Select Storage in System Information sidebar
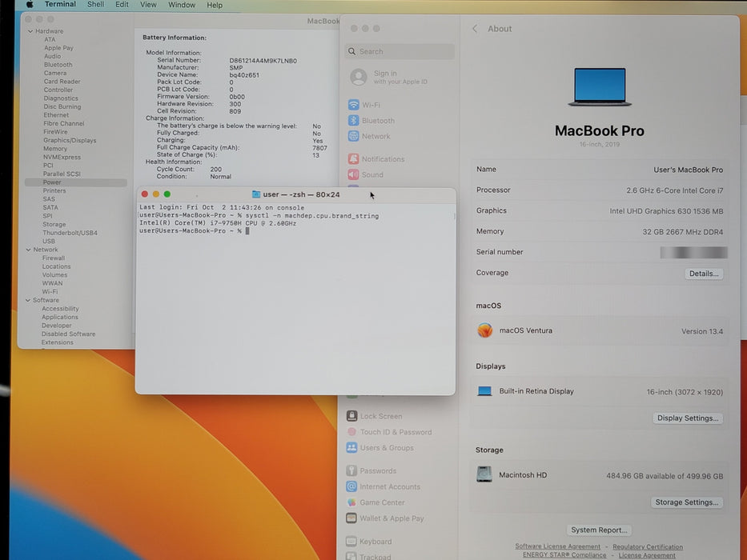The image size is (747, 560). 54,224
